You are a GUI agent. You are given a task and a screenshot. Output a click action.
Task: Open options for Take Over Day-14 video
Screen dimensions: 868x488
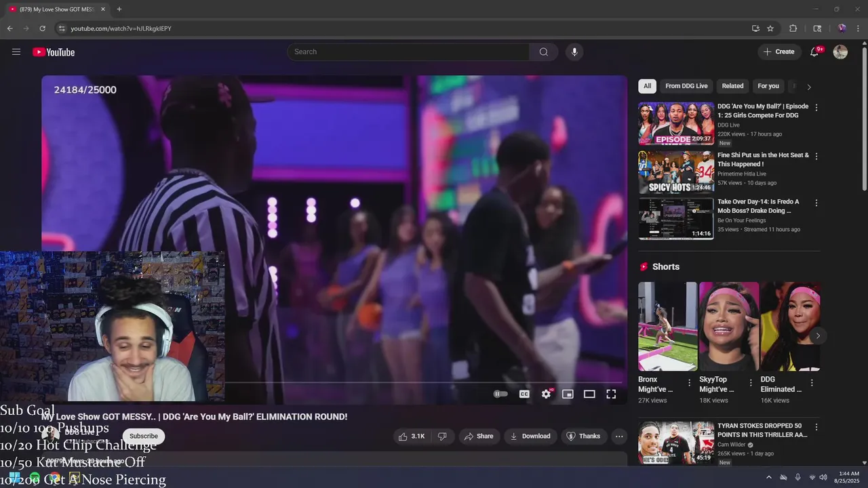tap(816, 203)
